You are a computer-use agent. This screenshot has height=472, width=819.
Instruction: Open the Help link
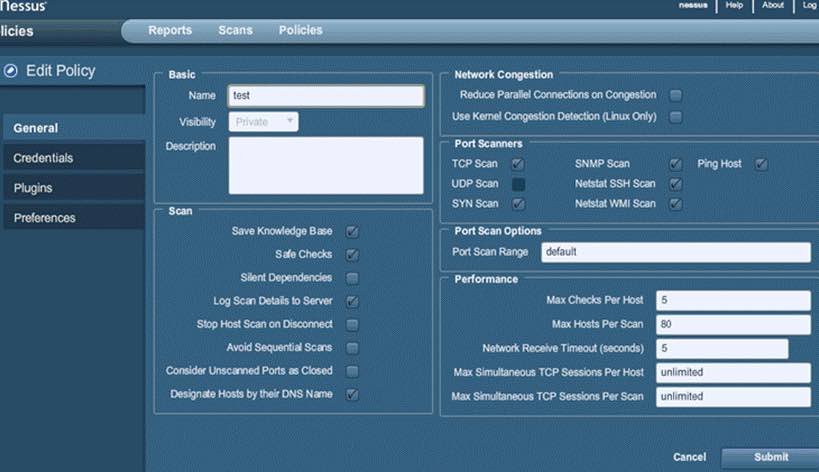[734, 5]
